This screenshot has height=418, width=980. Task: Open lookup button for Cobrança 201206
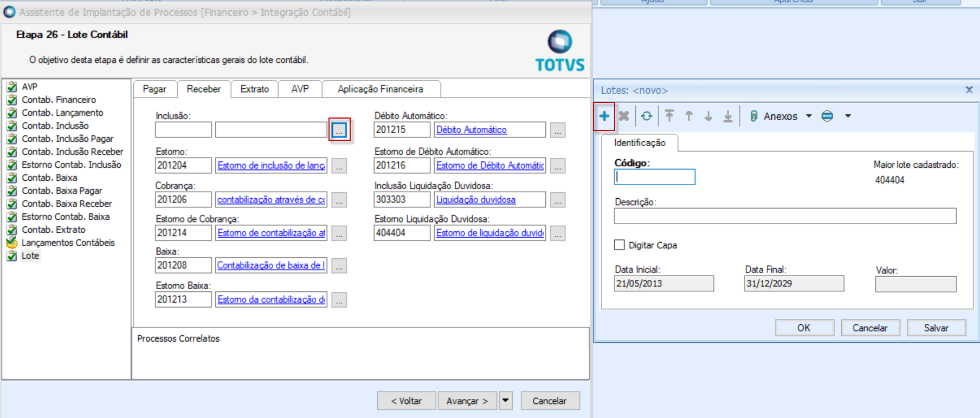tap(339, 200)
